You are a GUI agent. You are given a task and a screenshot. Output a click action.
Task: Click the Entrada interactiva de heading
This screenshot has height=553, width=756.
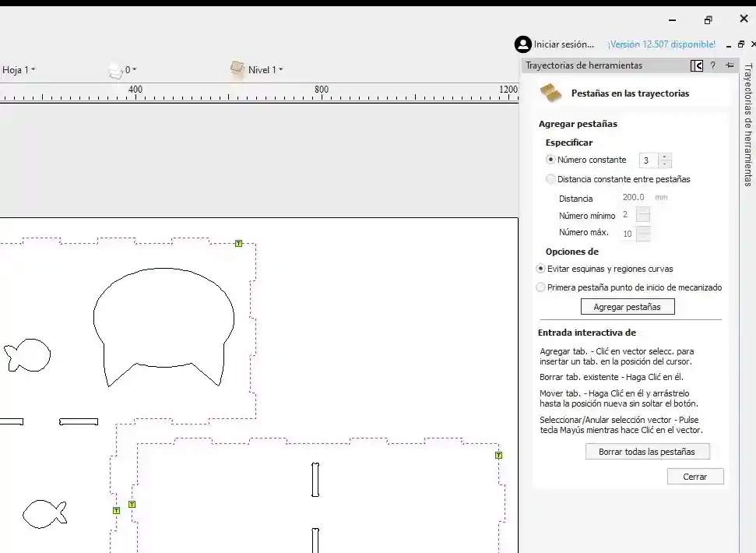[587, 333]
